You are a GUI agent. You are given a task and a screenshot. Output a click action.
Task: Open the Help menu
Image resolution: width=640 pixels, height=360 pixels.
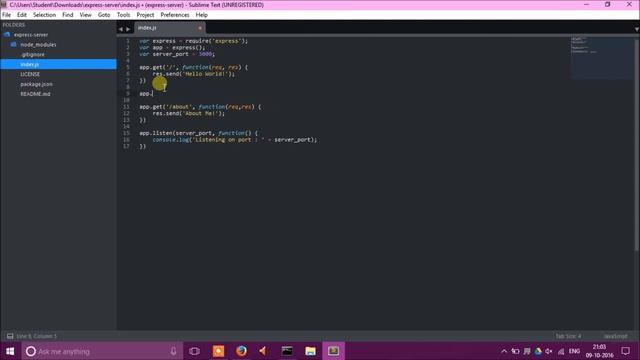click(x=202, y=15)
